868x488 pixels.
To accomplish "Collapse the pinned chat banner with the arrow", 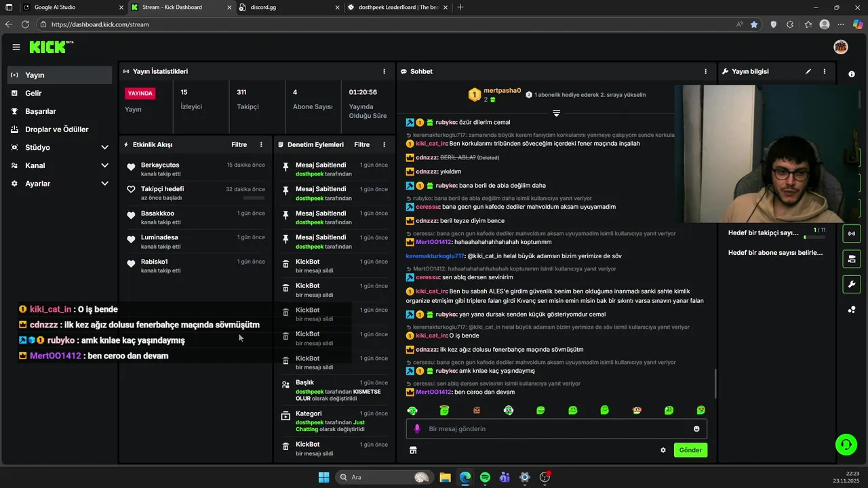I will [x=556, y=113].
